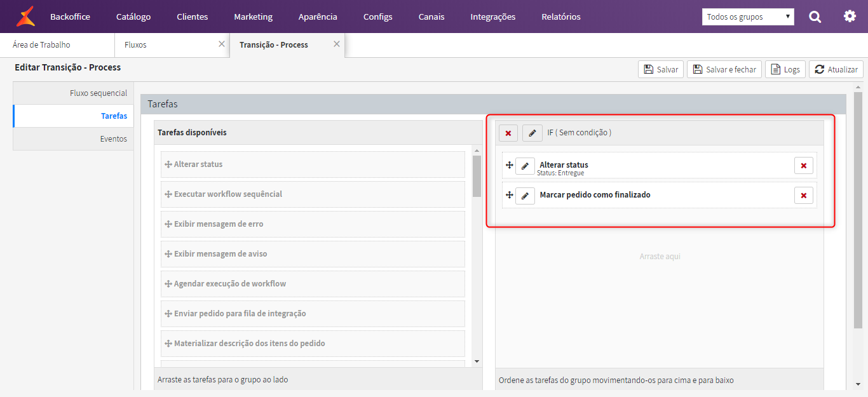The image size is (868, 397).
Task: Click the available tasks list scrollbar thumb
Action: [x=477, y=177]
